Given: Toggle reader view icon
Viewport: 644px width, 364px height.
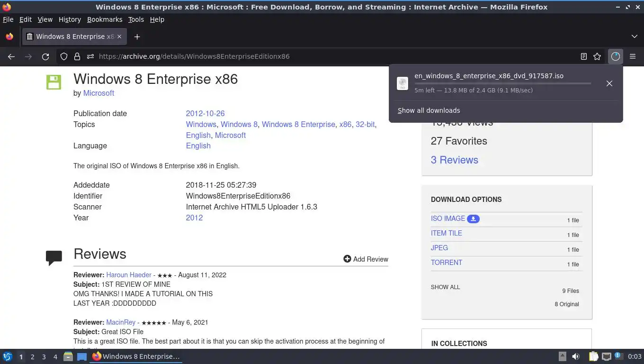Looking at the screenshot, I should [584, 56].
